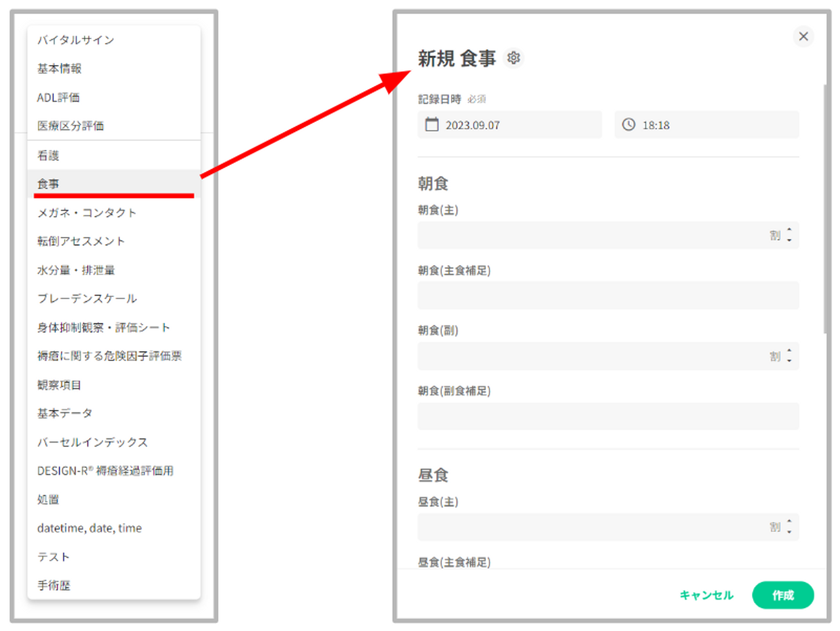Click the clock icon time field
840x631 pixels.
pos(629,125)
